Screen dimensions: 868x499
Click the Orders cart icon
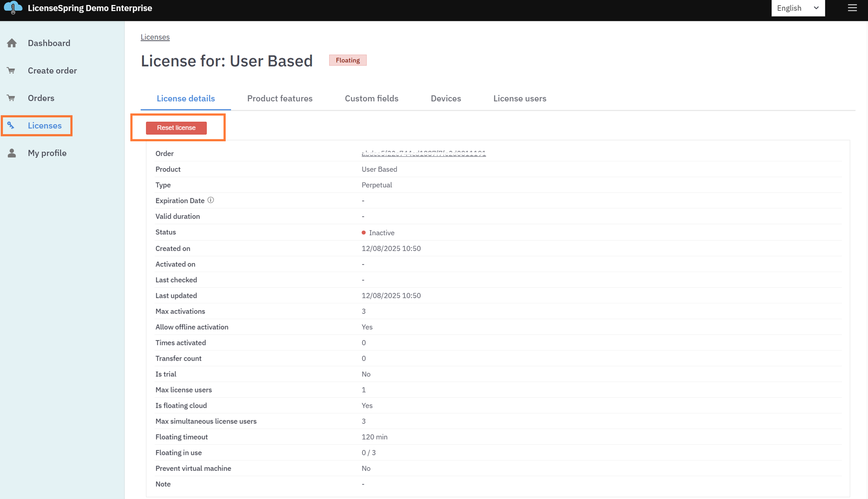click(11, 98)
